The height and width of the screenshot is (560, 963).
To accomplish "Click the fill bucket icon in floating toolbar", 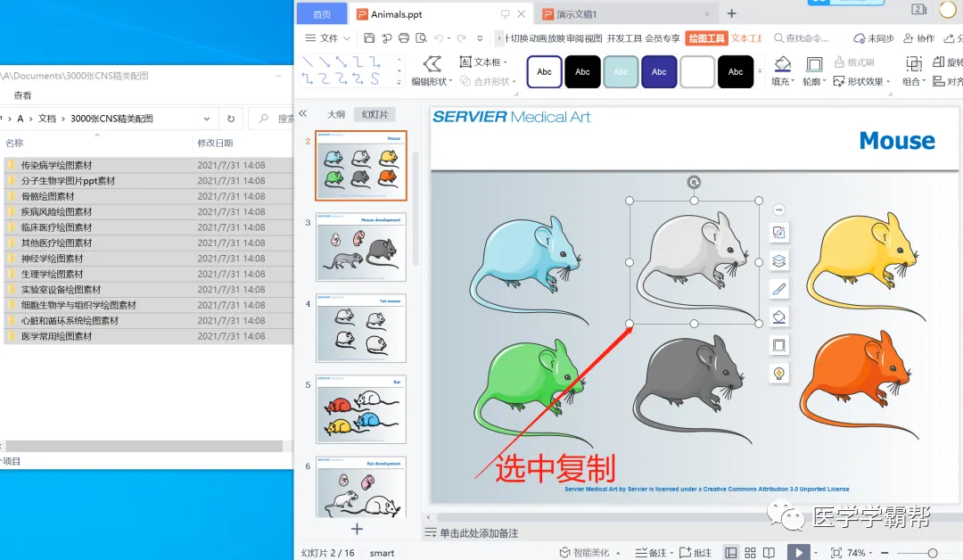I will coord(778,317).
